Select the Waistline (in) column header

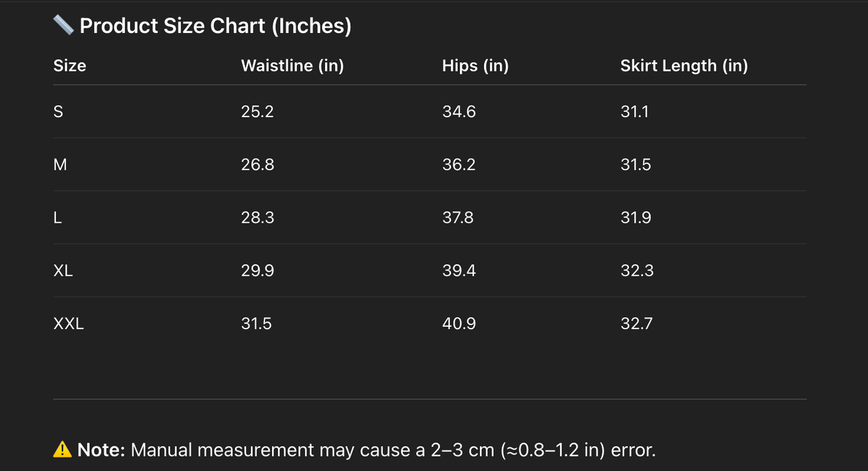pyautogui.click(x=292, y=65)
